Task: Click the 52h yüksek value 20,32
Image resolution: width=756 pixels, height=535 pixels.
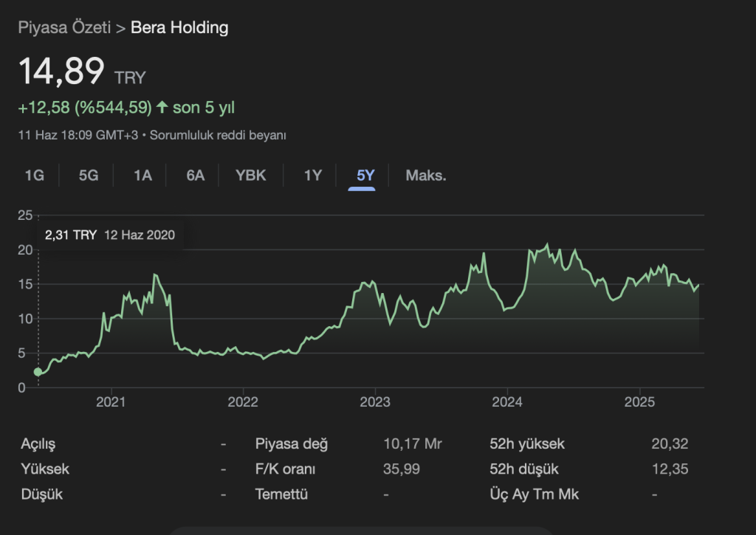Action: (x=670, y=444)
